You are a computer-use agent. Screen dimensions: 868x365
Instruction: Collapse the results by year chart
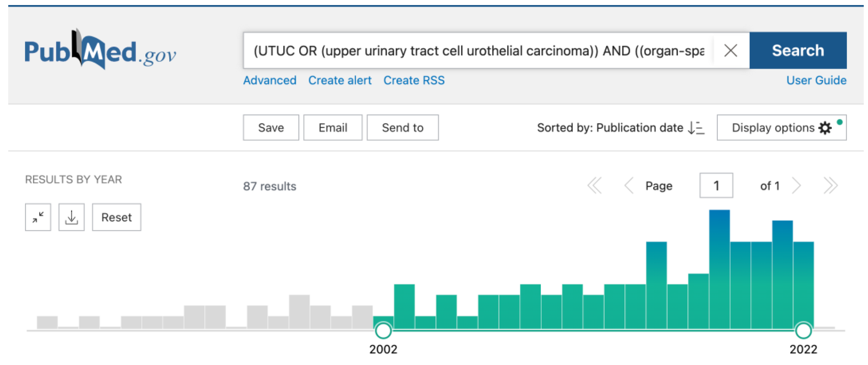point(38,217)
